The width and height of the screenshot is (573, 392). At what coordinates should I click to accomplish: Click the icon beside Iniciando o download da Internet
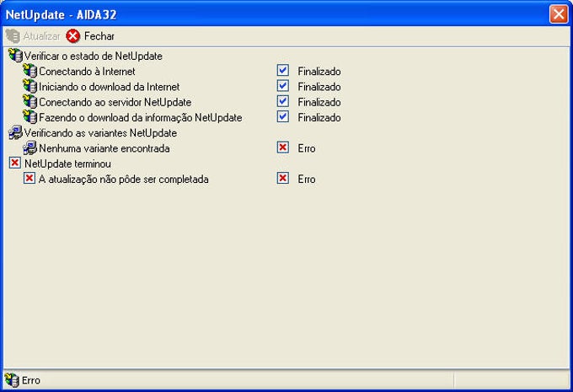(x=30, y=86)
